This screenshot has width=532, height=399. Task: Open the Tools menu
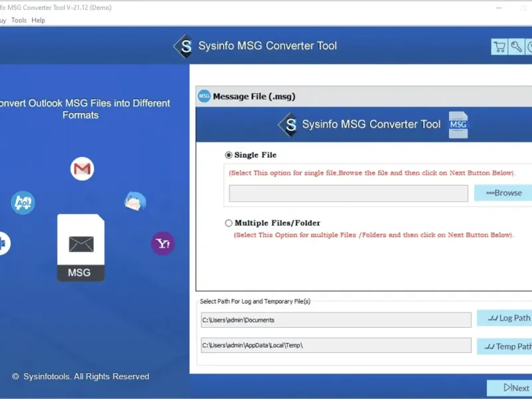[19, 21]
